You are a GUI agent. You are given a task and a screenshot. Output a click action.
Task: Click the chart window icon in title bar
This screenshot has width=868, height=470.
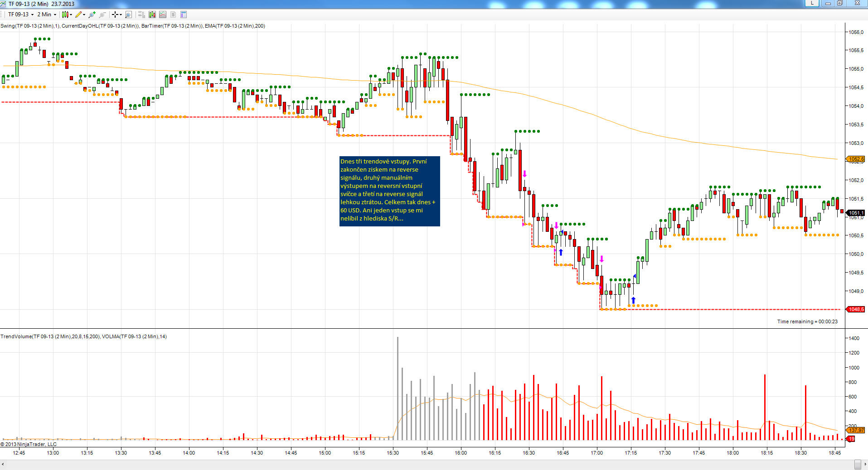click(x=4, y=4)
